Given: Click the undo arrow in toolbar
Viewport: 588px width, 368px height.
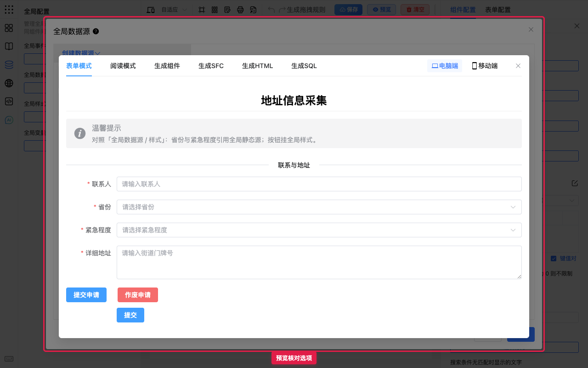Looking at the screenshot, I should pos(271,10).
